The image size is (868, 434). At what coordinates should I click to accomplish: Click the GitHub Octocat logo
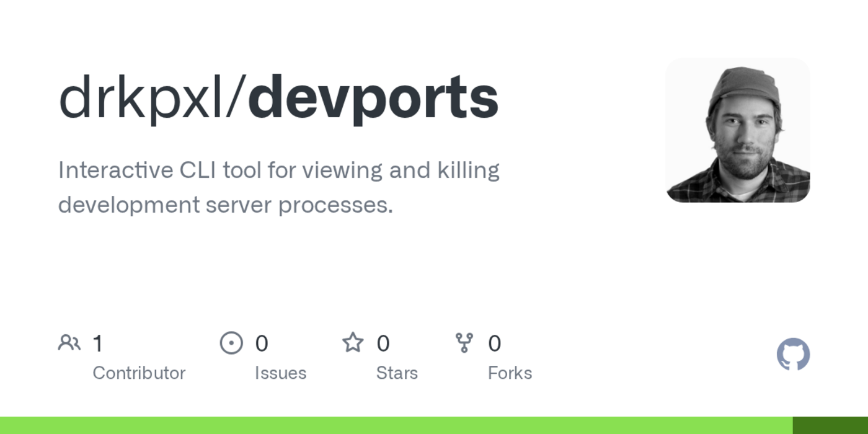point(793,355)
